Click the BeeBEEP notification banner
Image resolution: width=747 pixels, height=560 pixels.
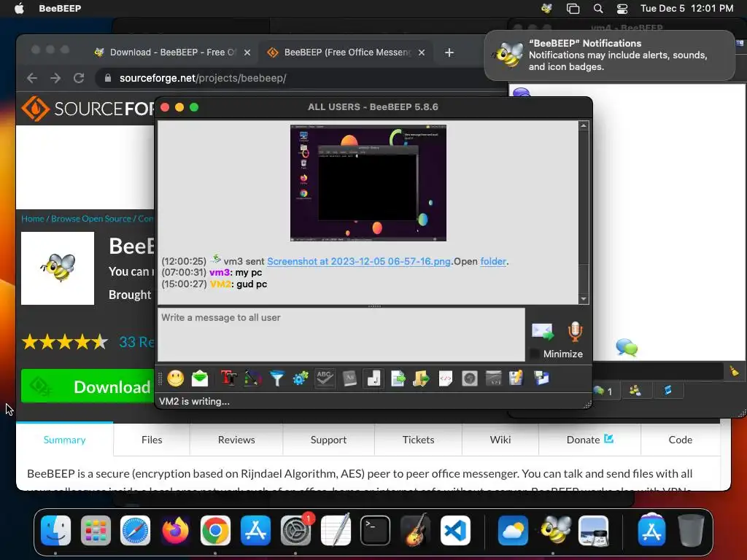point(610,55)
